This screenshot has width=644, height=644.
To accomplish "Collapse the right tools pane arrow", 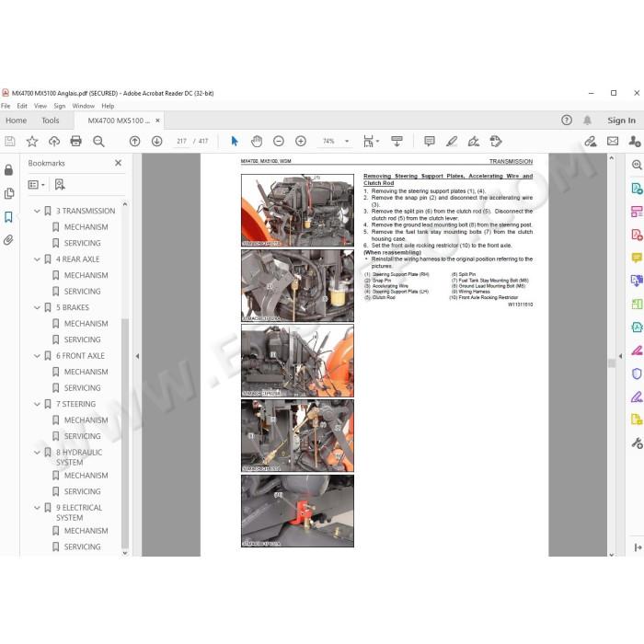I will pyautogui.click(x=621, y=356).
